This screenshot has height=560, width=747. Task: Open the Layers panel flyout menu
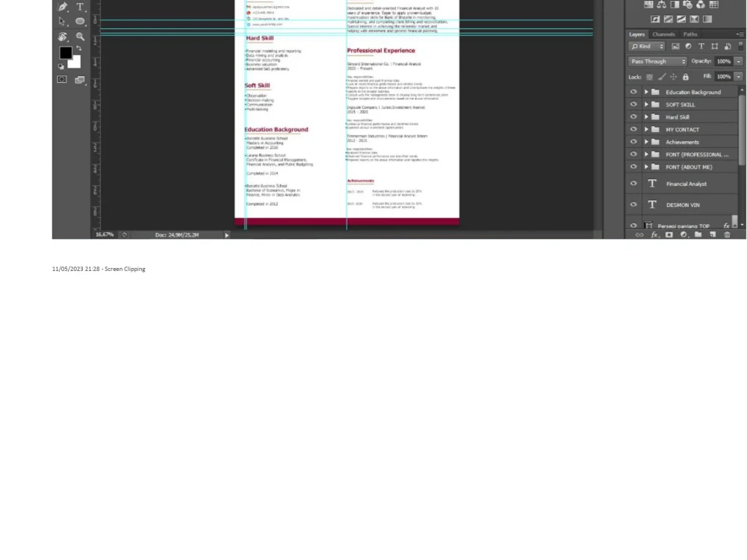740,34
